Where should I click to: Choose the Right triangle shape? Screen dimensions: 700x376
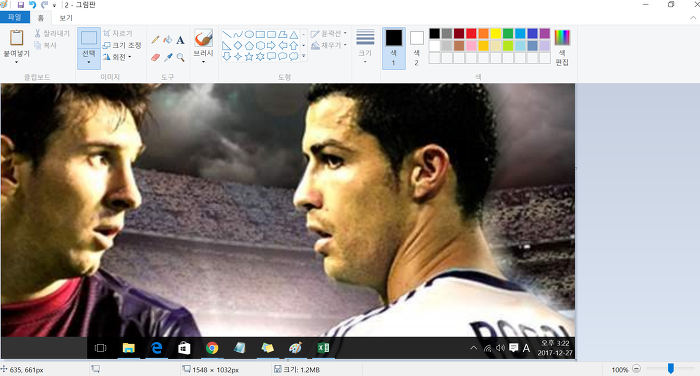click(x=227, y=46)
